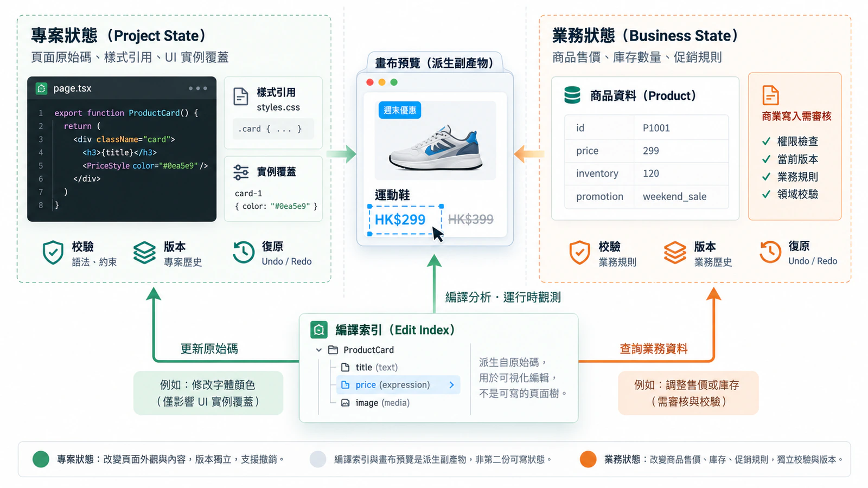Screen dimensions: 868x488
Task: Click the 例如：修改字體顏色 note box
Action: (x=208, y=393)
